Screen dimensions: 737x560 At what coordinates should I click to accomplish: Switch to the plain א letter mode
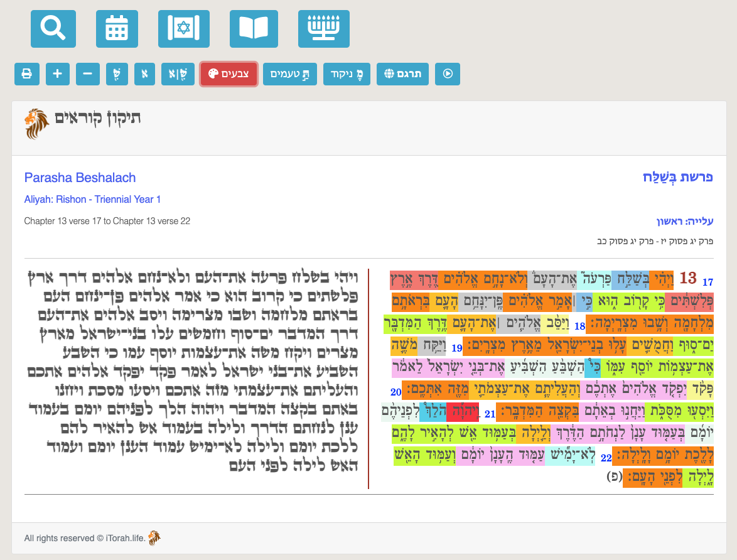tap(144, 73)
